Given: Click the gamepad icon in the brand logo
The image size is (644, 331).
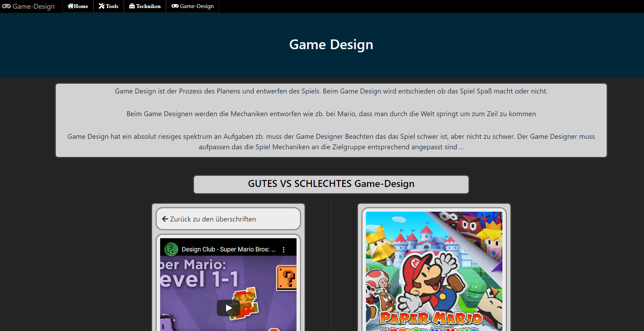Looking at the screenshot, I should pos(6,6).
